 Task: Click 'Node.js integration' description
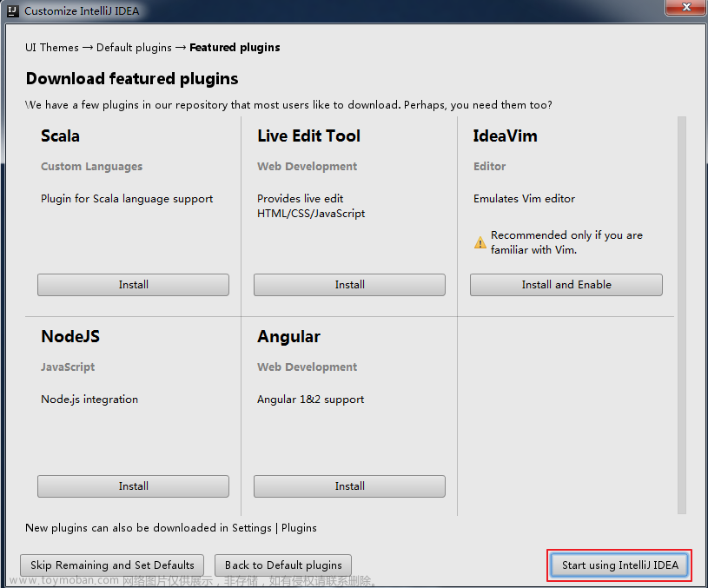tap(89, 400)
